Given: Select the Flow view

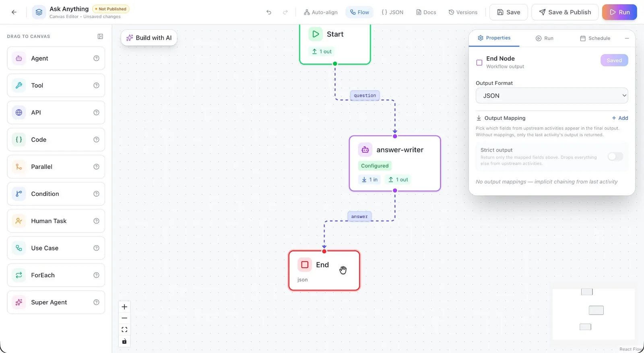Looking at the screenshot, I should point(359,12).
